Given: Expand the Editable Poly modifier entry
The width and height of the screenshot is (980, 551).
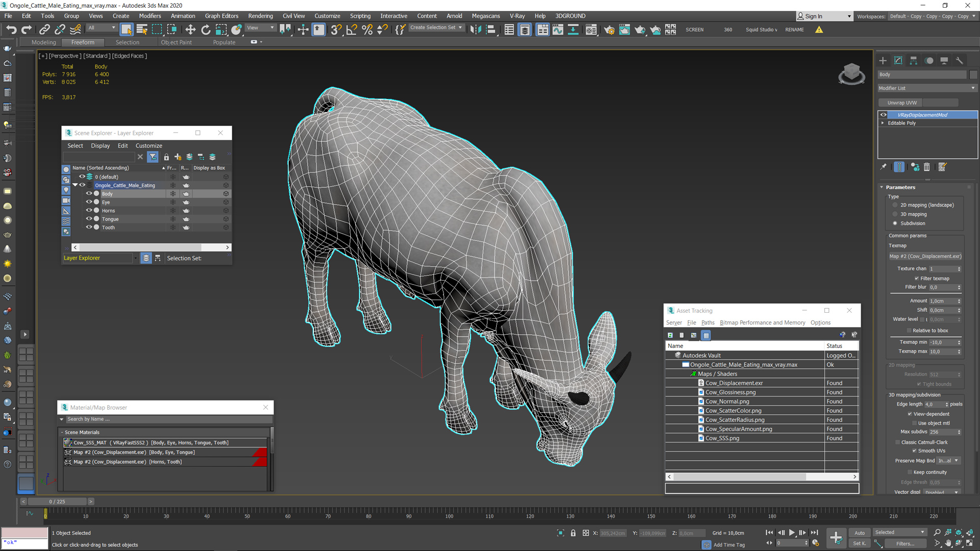Looking at the screenshot, I should [x=883, y=123].
